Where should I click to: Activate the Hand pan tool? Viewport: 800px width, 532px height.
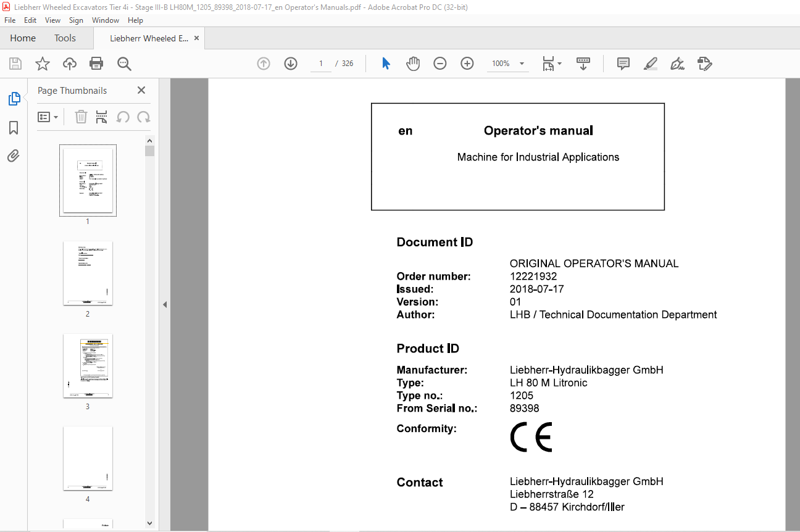[x=413, y=64]
